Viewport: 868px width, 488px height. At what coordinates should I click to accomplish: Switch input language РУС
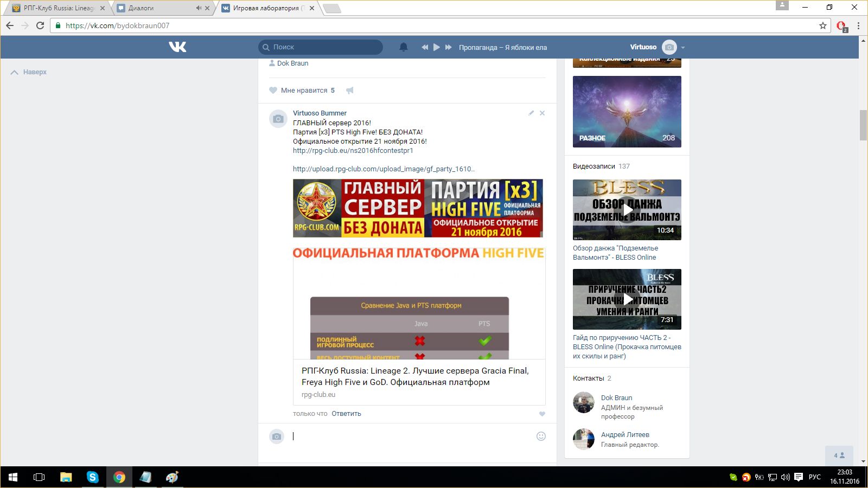[815, 477]
